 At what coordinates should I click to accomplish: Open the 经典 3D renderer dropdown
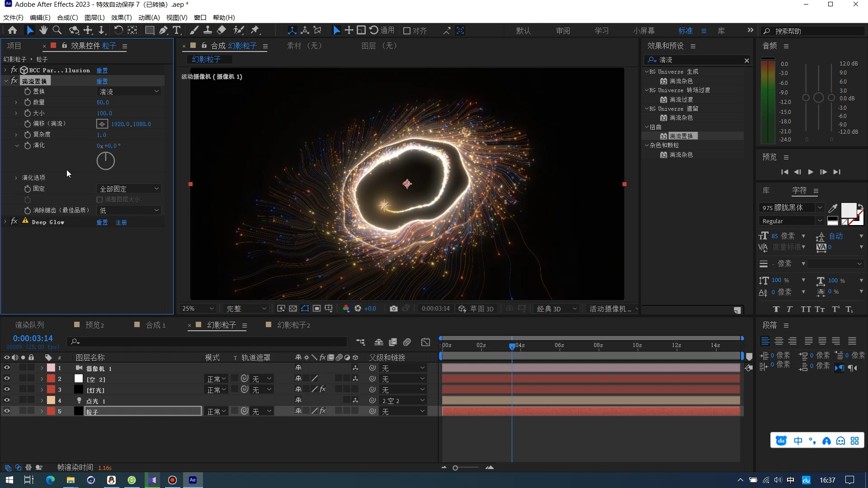(557, 309)
